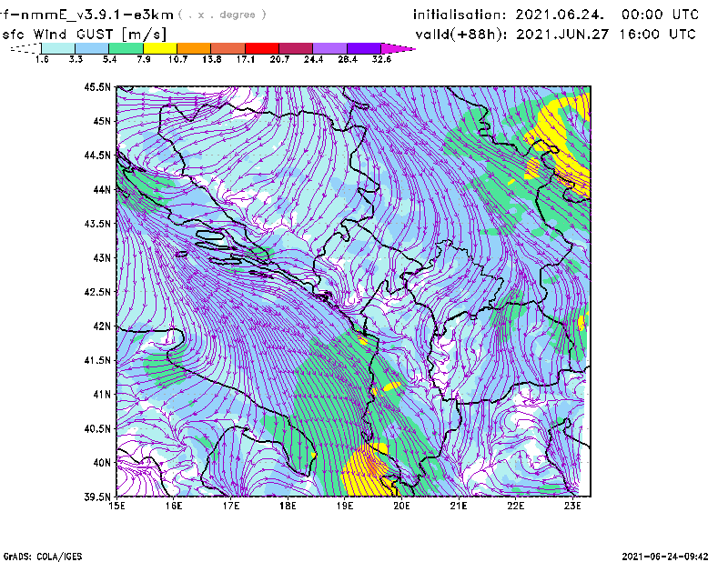Choose the violet legend swatch for 28.4–32.6 m/s
Image resolution: width=728 pixels, height=562 pixels.
pos(362,47)
